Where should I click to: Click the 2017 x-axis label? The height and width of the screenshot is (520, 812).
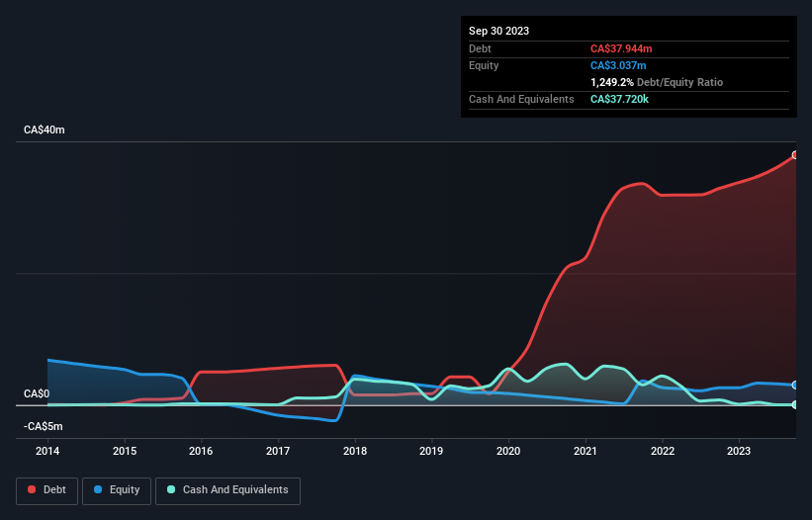(x=278, y=451)
